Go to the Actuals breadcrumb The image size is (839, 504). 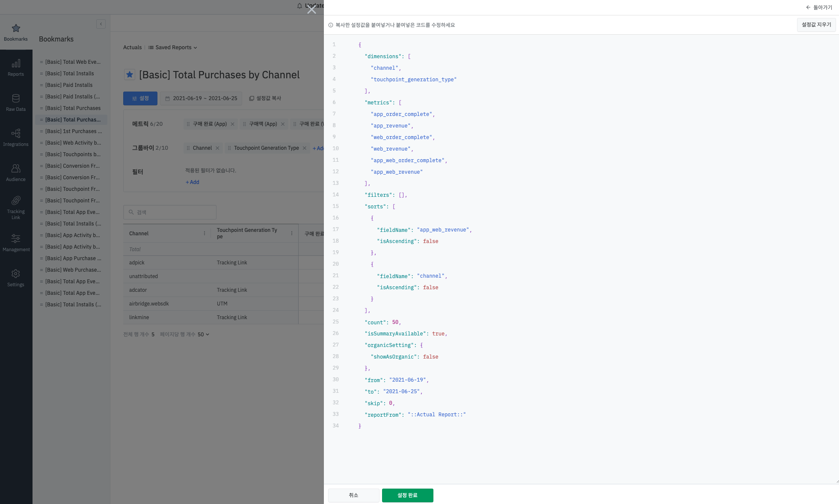132,47
